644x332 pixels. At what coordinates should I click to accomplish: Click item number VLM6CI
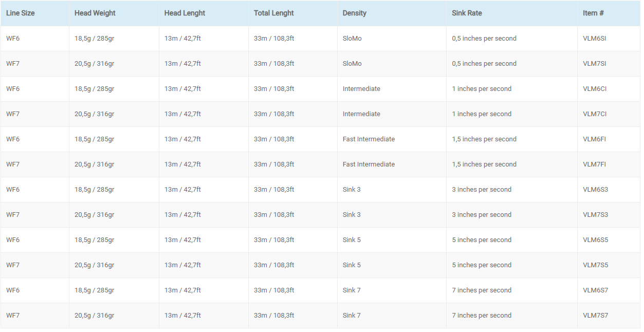pyautogui.click(x=595, y=89)
